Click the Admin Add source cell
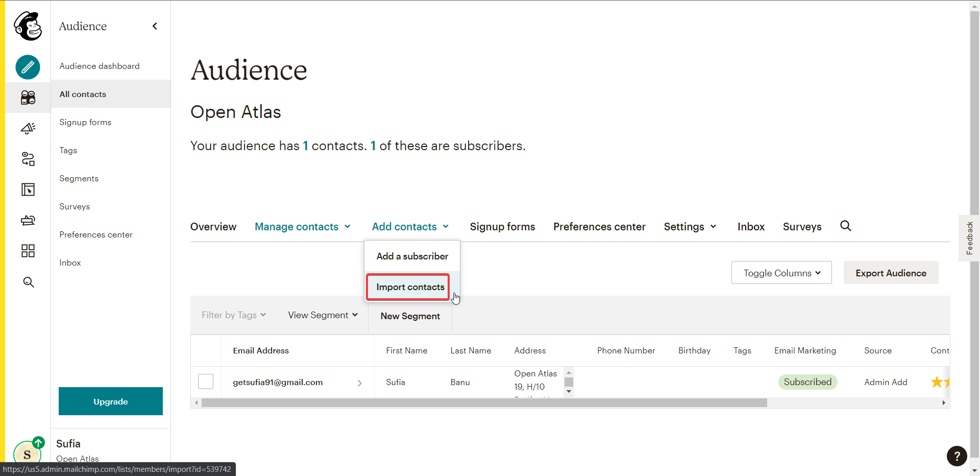 [x=886, y=382]
